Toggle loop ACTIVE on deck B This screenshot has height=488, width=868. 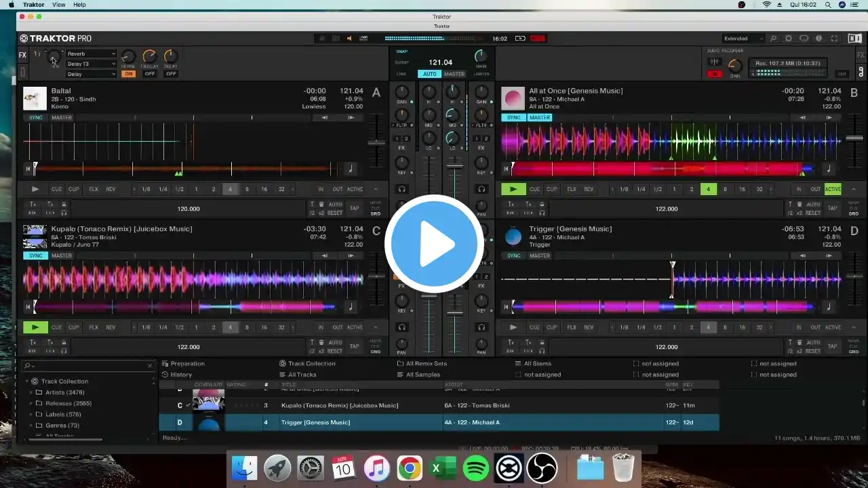[x=833, y=189]
